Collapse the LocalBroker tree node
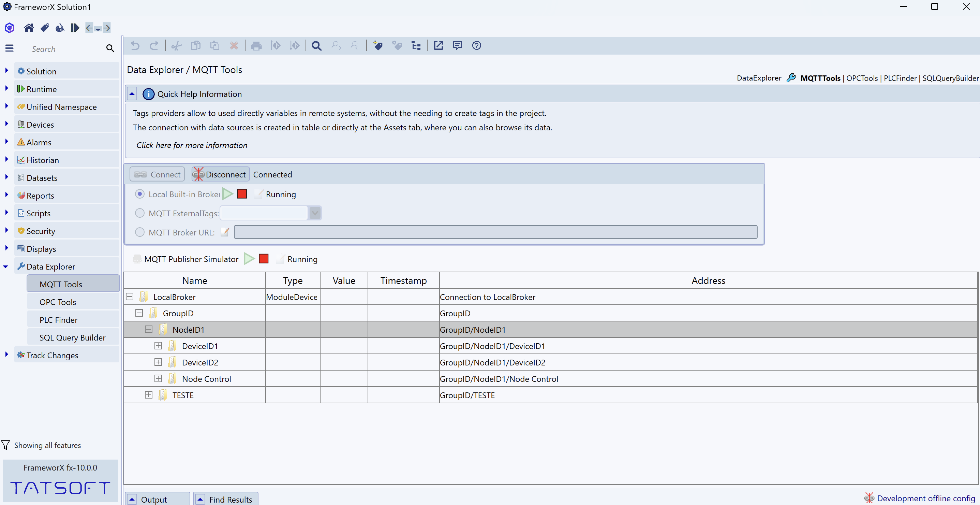The width and height of the screenshot is (980, 505). 130,297
